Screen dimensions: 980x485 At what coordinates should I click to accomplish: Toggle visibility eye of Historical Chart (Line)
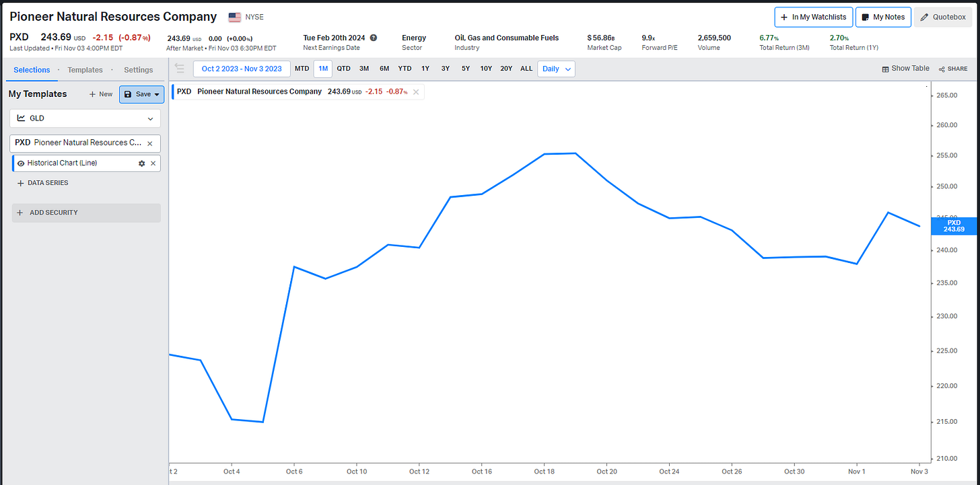tap(21, 163)
